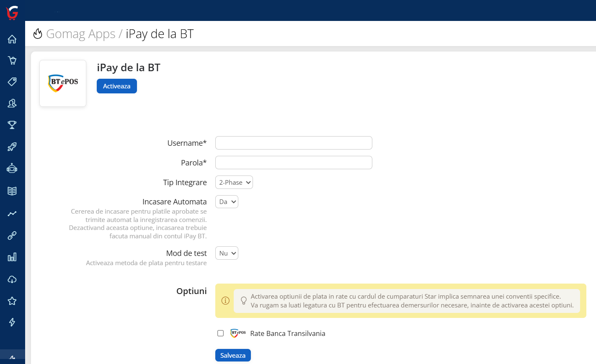
Task: Open the bar chart sidebar icon
Action: tap(12, 257)
